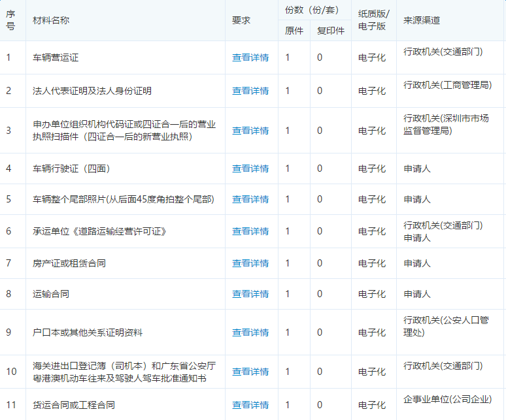
Task: Click 查看详情 for 车辆行驶证（四面）
Action: coord(250,169)
